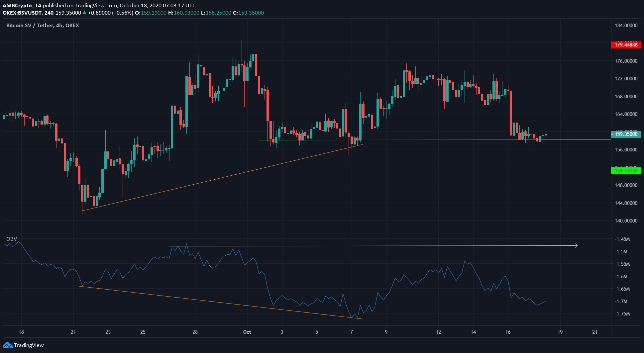644x353 pixels.
Task: Click the low price value L:158.25000
Action: (216, 13)
